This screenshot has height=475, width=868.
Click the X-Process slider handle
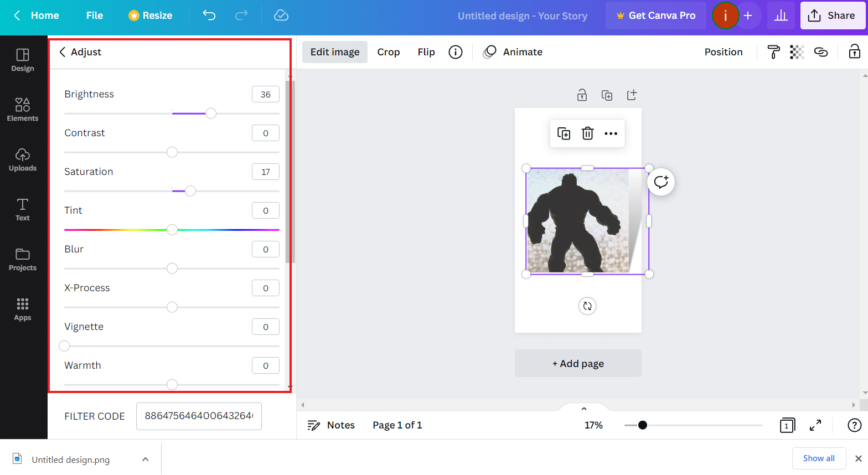pos(172,307)
